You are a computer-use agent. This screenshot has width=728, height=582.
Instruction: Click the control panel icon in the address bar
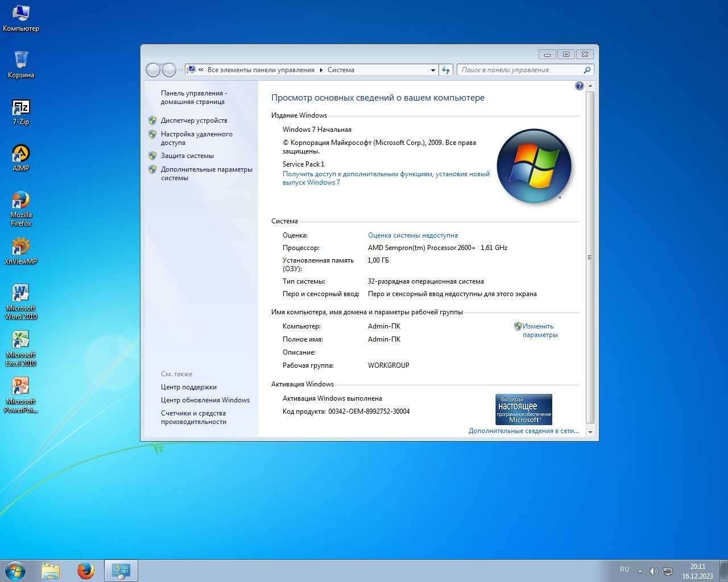pos(192,70)
